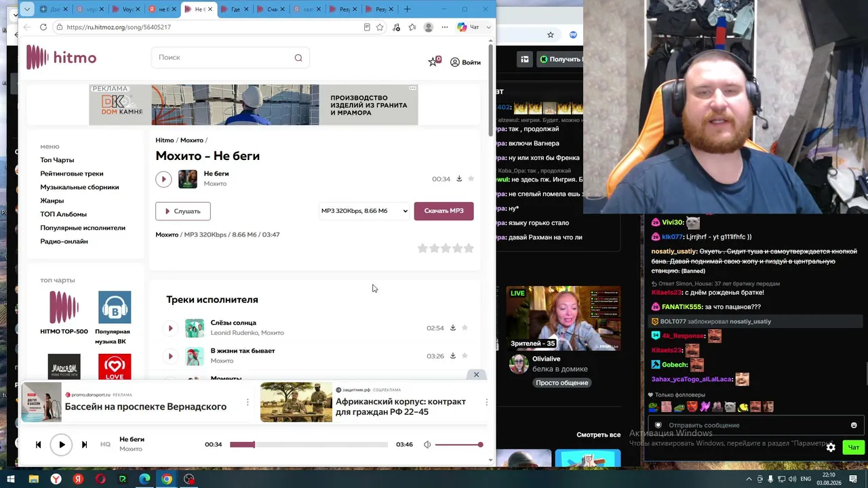The image size is (868, 488).
Task: Favorite В жизни так бывает track
Action: pyautogui.click(x=465, y=356)
